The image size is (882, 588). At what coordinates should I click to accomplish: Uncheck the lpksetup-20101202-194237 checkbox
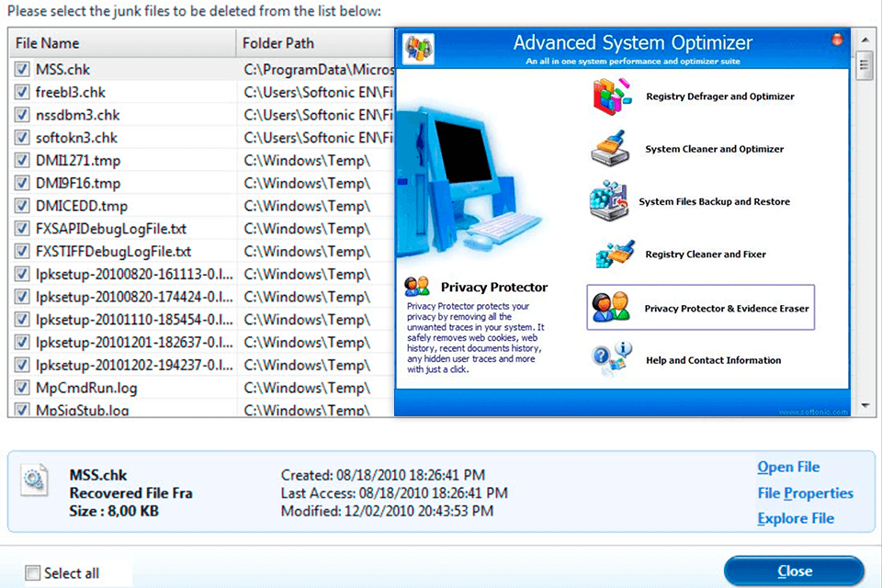22,365
